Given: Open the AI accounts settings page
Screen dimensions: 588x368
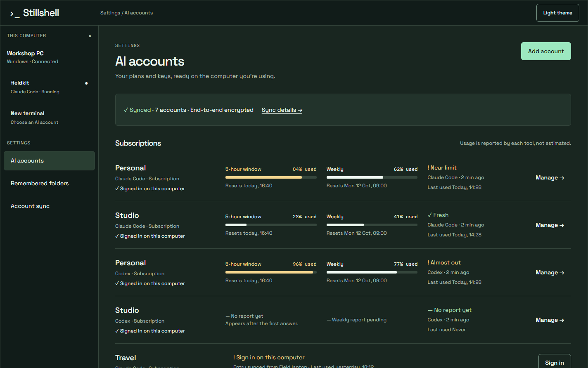Looking at the screenshot, I should coord(49,160).
